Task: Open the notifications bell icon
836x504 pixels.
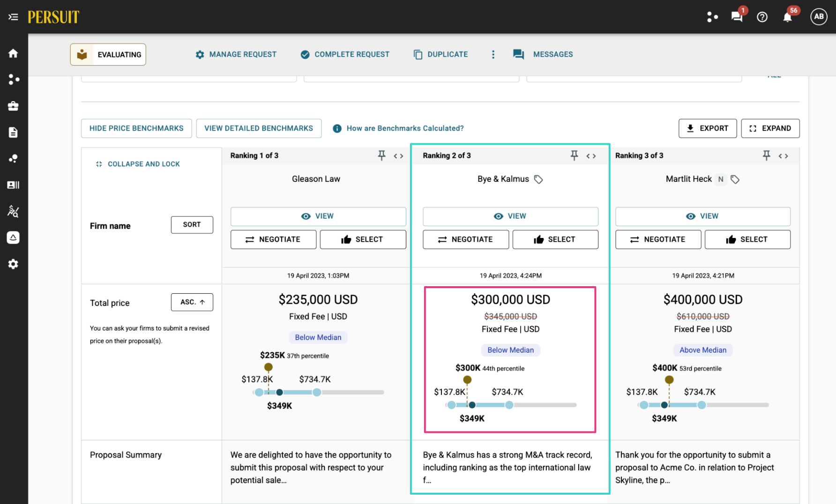Action: [x=787, y=17]
